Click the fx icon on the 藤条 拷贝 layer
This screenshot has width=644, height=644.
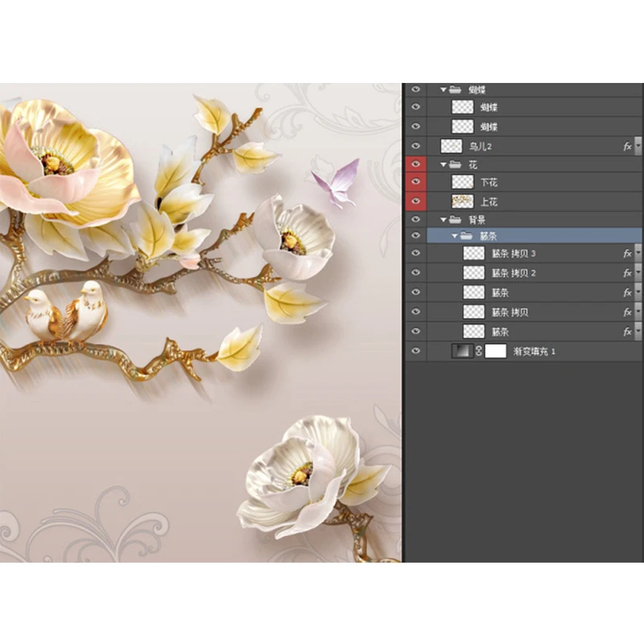pos(627,312)
